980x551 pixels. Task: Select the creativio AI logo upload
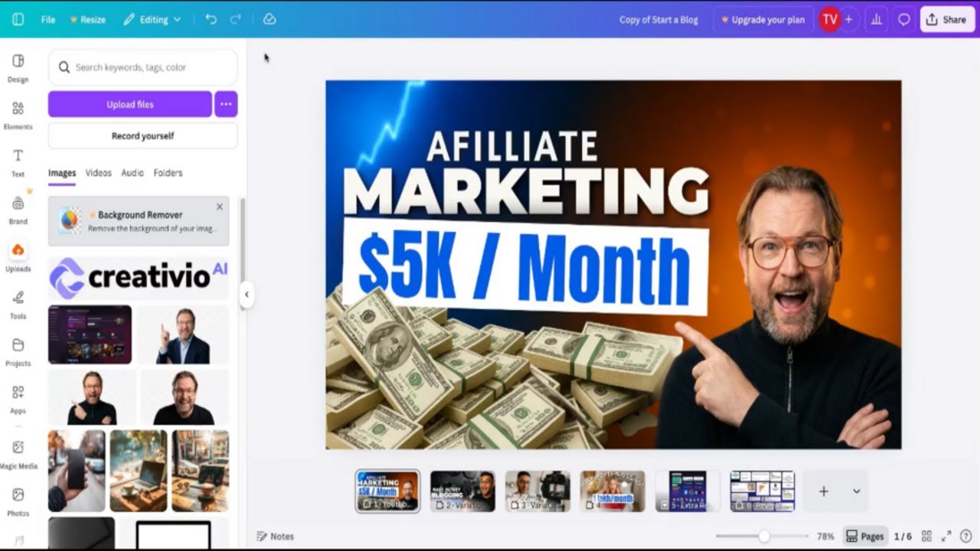pyautogui.click(x=139, y=277)
